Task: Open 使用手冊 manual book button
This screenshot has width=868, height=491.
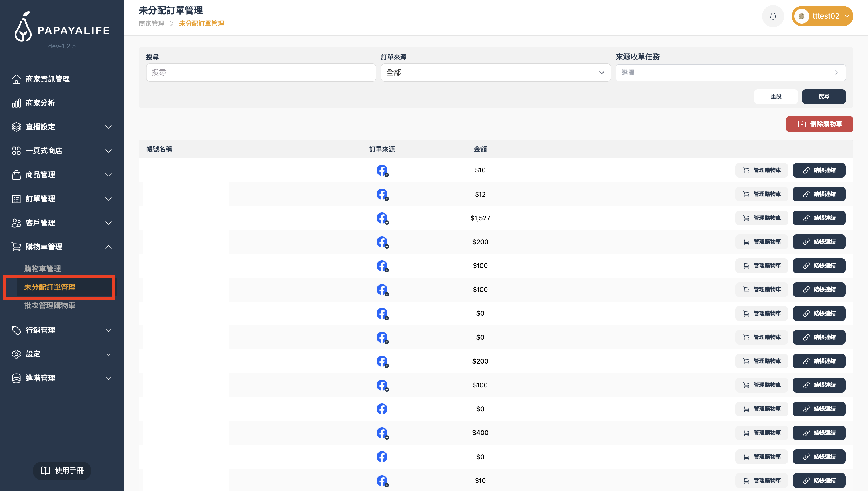Action: point(62,470)
